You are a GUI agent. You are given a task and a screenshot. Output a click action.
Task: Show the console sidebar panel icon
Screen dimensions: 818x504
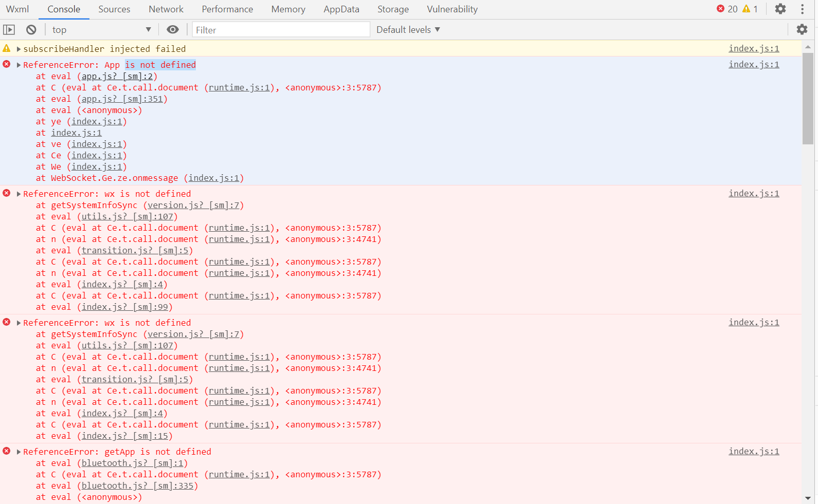[9, 30]
